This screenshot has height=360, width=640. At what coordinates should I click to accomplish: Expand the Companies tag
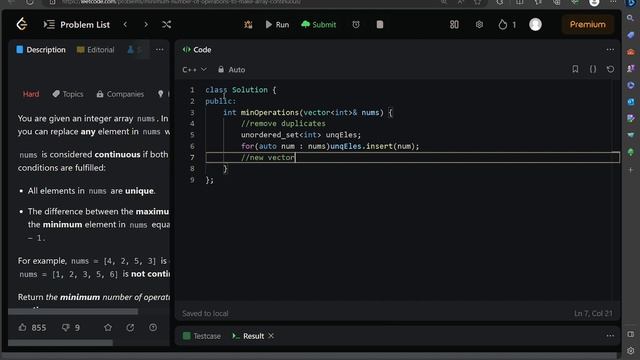tap(120, 94)
